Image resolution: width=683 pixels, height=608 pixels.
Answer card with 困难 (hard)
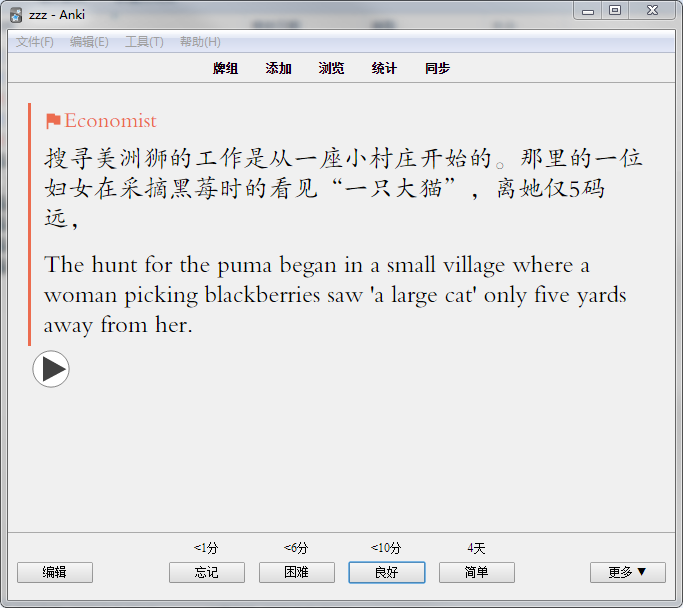[x=297, y=572]
